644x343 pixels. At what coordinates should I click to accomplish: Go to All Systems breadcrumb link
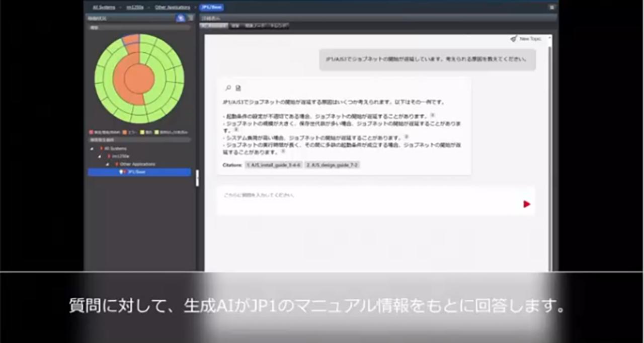tap(104, 8)
